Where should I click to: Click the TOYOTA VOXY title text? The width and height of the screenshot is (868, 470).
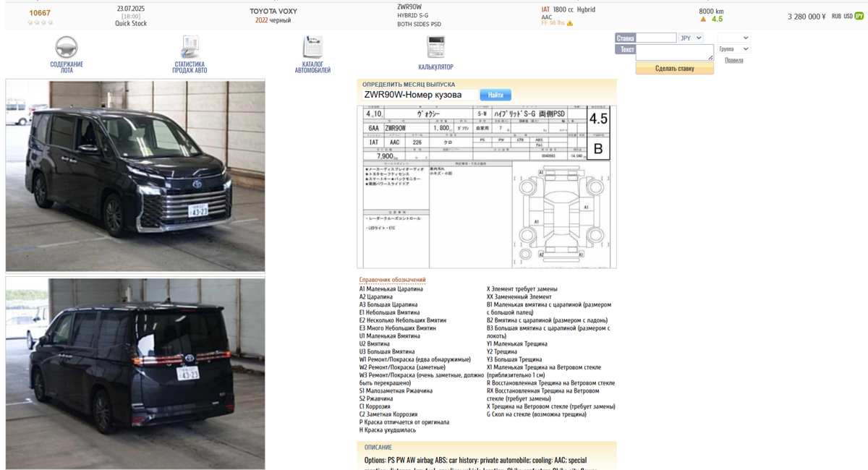tap(273, 12)
